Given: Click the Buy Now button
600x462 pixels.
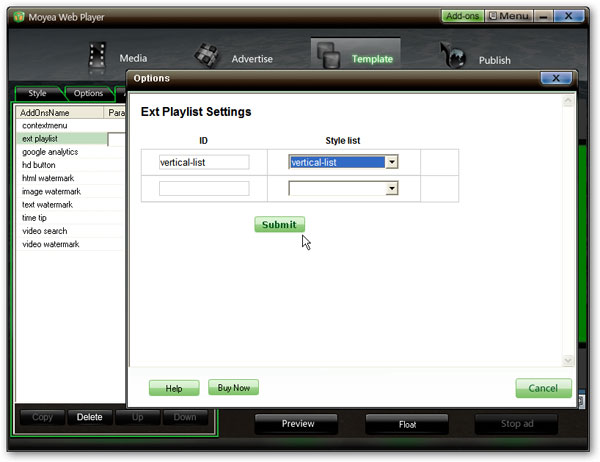Looking at the screenshot, I should click(233, 388).
